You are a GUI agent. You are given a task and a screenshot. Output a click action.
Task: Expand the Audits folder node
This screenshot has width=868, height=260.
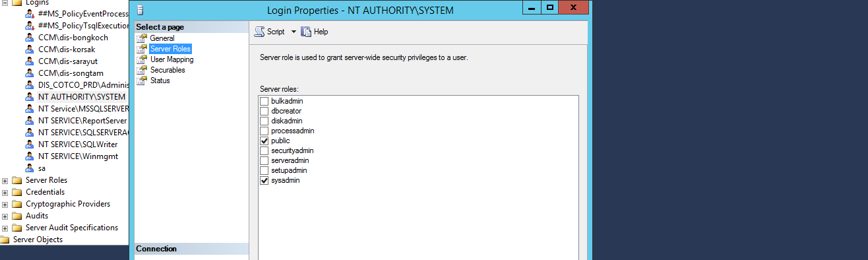[5, 216]
